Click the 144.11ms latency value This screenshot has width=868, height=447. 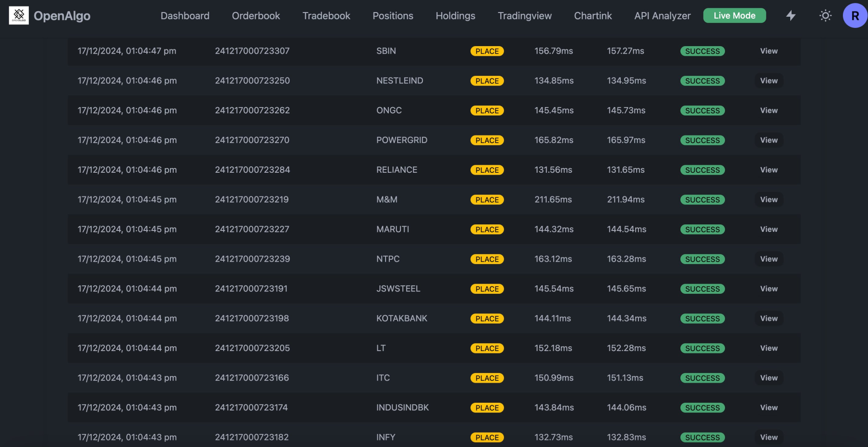coord(552,318)
